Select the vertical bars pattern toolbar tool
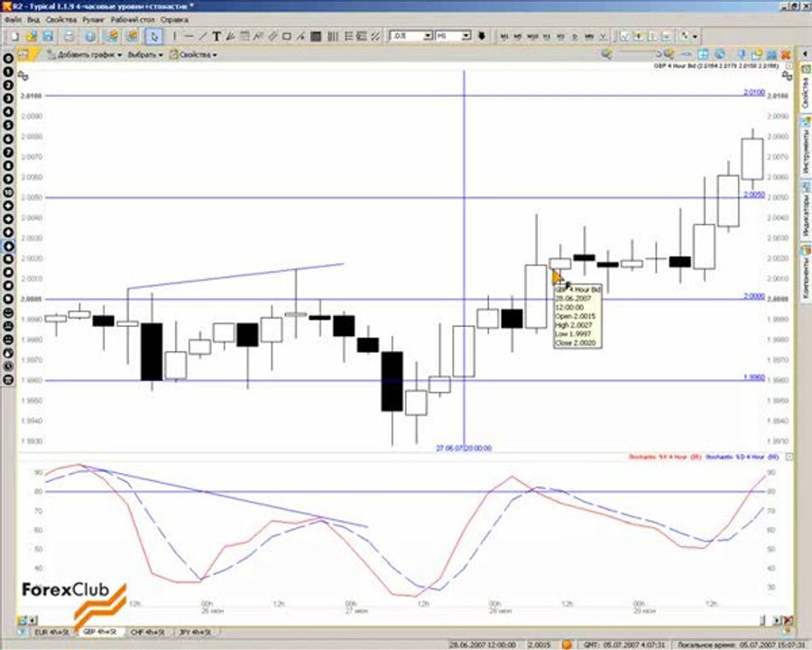This screenshot has width=812, height=650. point(332,36)
